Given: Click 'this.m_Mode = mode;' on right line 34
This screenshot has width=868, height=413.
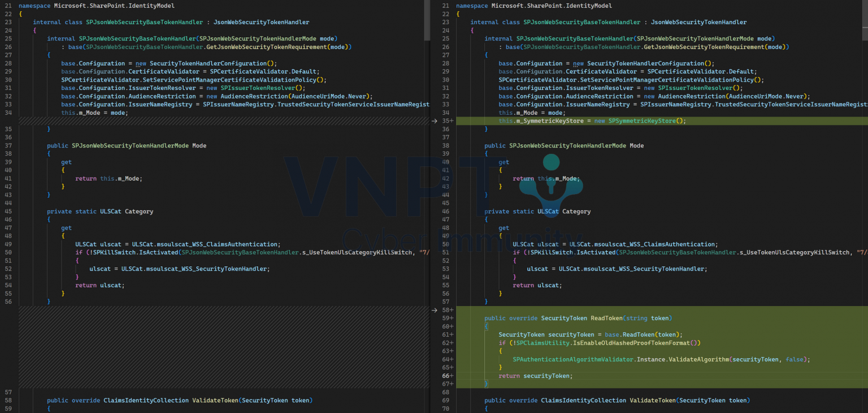Looking at the screenshot, I should [x=532, y=113].
